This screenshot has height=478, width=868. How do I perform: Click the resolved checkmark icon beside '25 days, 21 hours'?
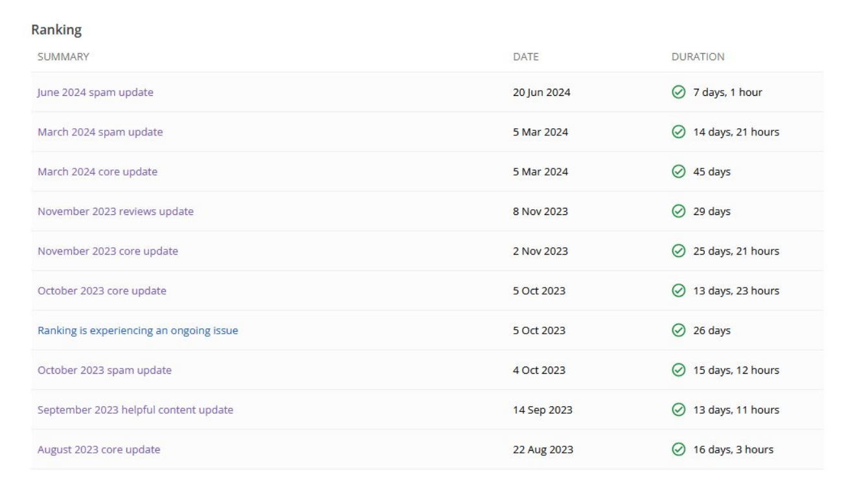[679, 251]
